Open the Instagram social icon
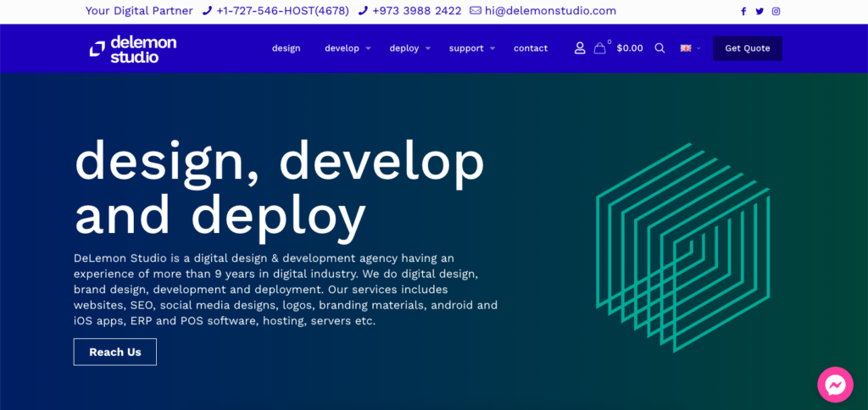Screen dimensions: 868x410 point(776,12)
